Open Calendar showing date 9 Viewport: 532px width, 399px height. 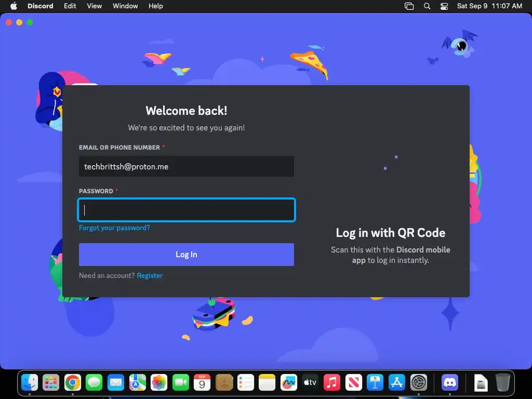pyautogui.click(x=202, y=382)
